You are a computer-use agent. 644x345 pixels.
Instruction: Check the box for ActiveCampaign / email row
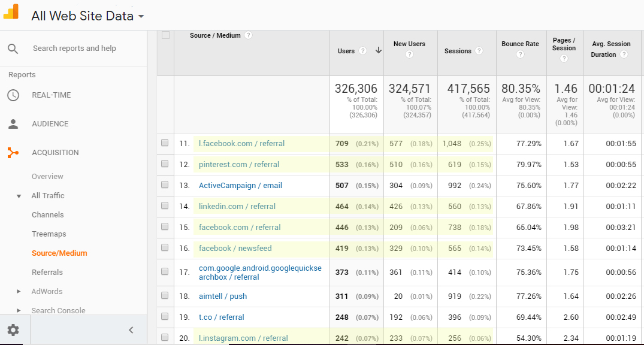[x=165, y=185]
